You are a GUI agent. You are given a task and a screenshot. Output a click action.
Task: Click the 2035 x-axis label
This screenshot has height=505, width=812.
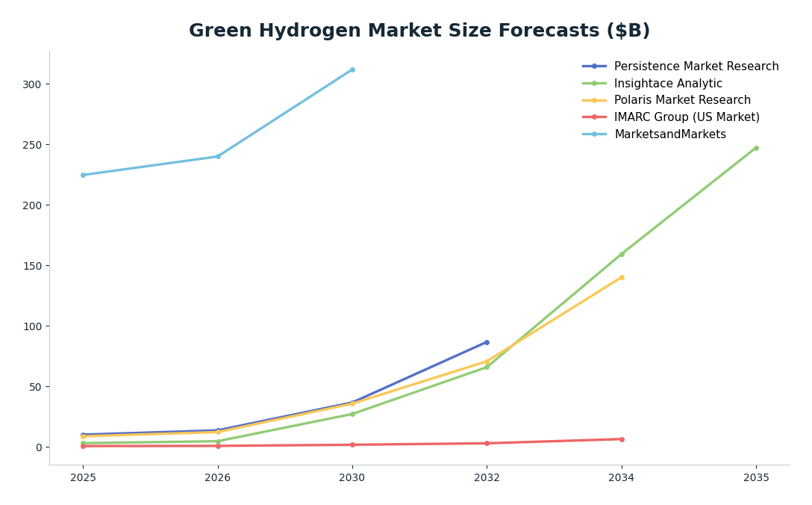(756, 477)
